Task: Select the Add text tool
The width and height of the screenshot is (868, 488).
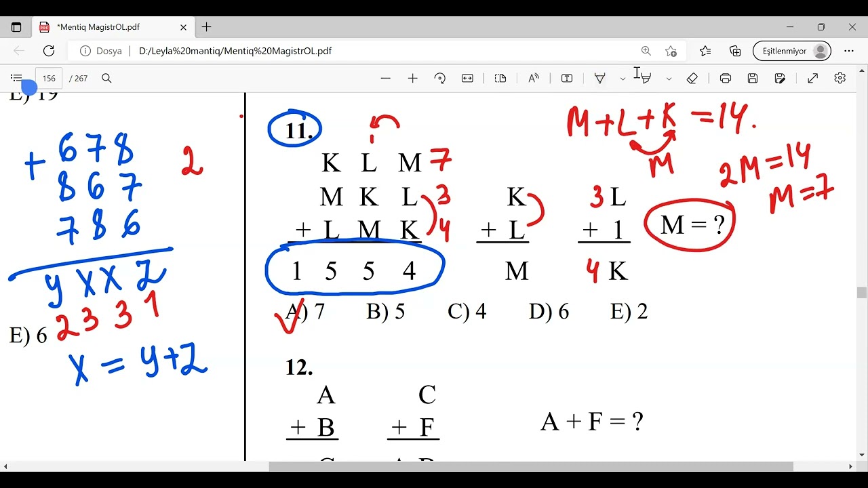Action: pos(567,79)
